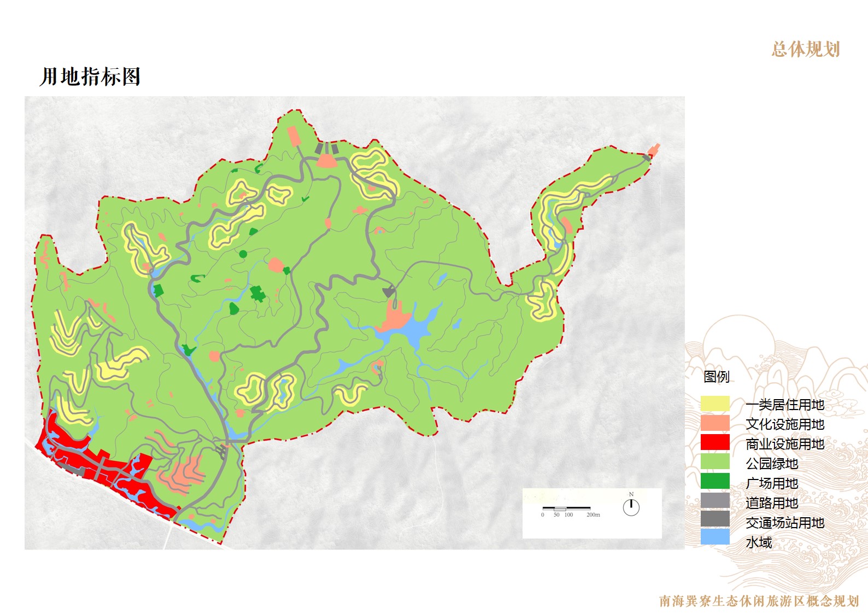Click the page title 用地指标图
Viewport: 868px width, 614px height.
[90, 77]
